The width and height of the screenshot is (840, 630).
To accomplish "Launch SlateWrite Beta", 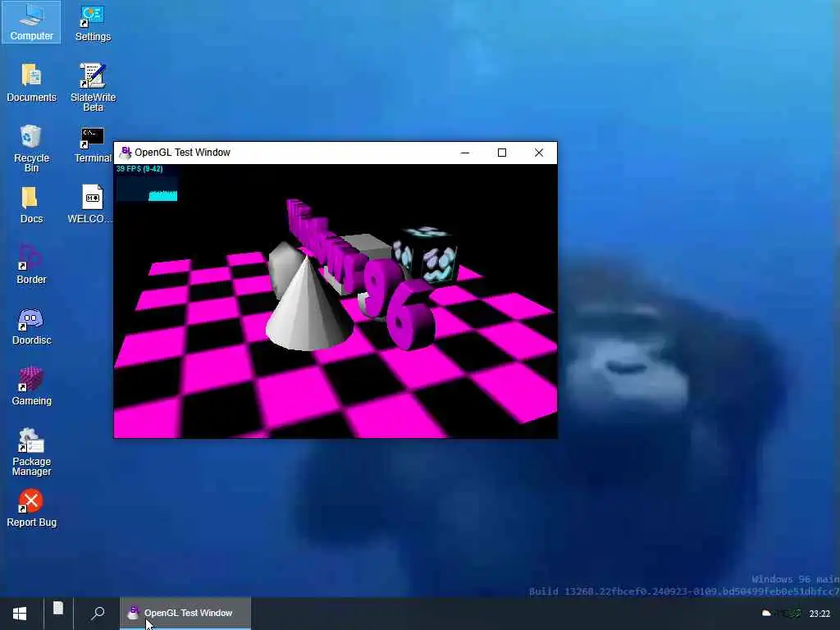I will pos(93,87).
